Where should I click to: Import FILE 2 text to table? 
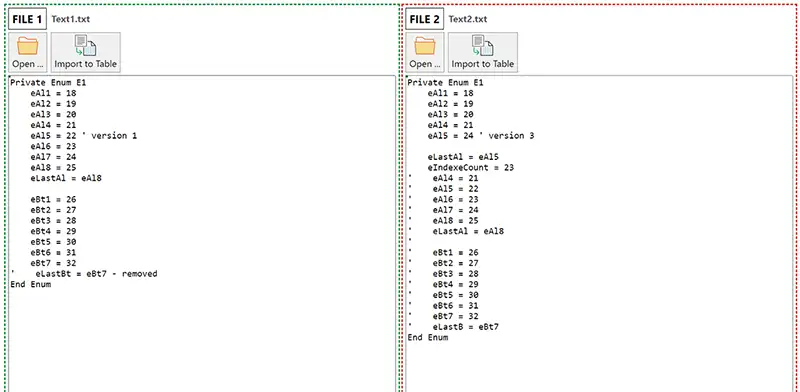click(x=483, y=52)
